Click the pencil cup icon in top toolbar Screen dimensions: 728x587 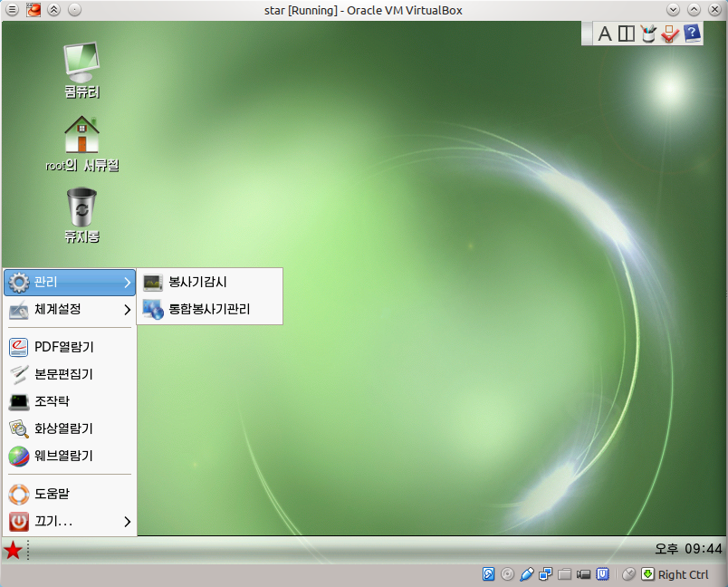coord(647,34)
